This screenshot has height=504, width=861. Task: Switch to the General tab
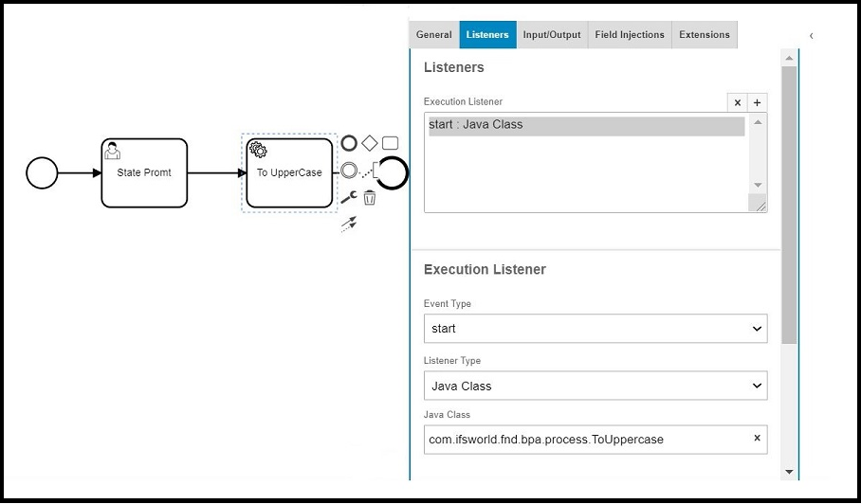point(434,35)
